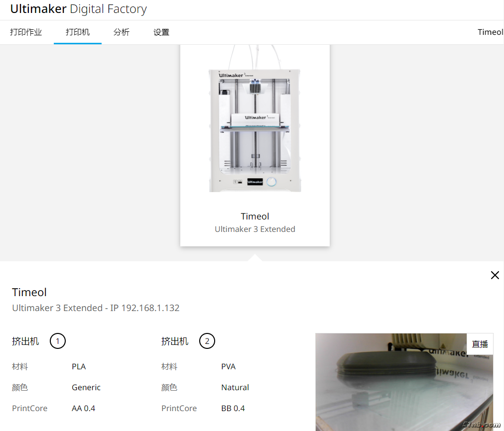Click the BB 0.4 PrintCore value

click(233, 409)
